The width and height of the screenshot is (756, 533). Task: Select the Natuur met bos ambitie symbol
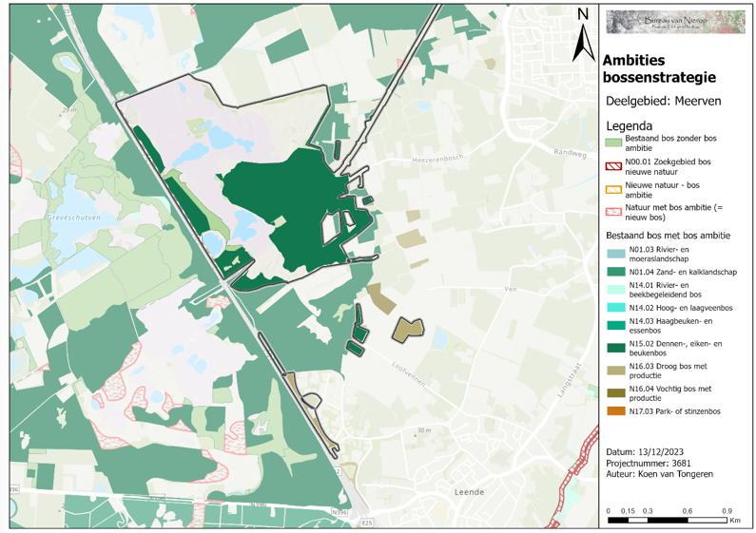614,210
